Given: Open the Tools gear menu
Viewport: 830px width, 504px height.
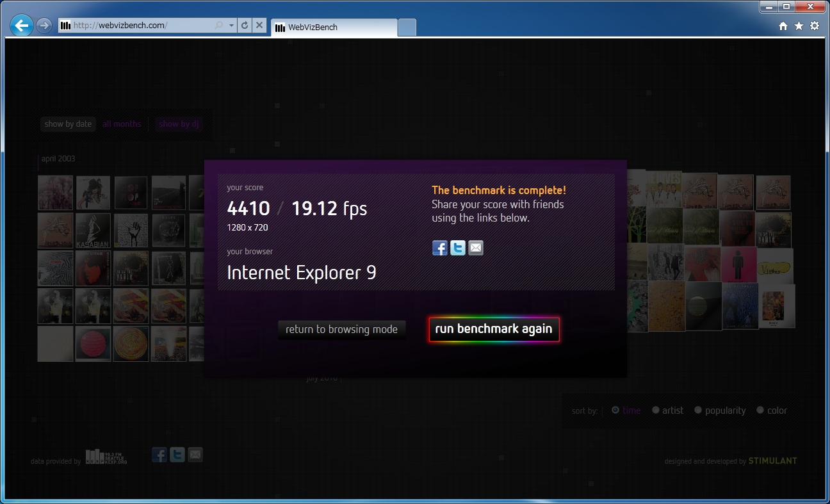Looking at the screenshot, I should 815,26.
